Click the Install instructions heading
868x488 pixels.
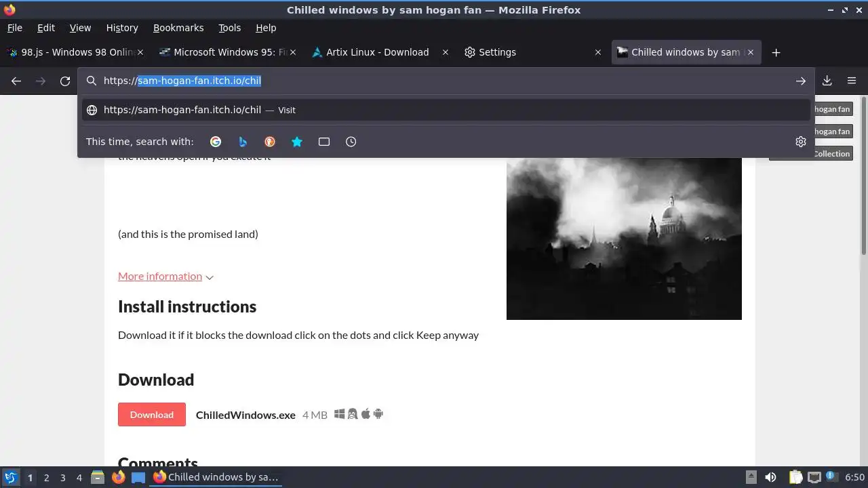pos(187,306)
